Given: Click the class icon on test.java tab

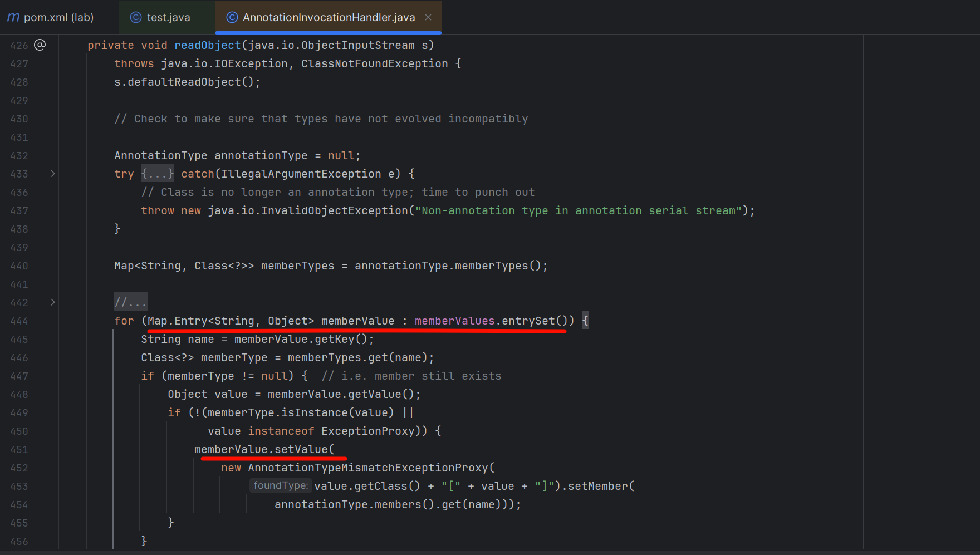Looking at the screenshot, I should (135, 18).
